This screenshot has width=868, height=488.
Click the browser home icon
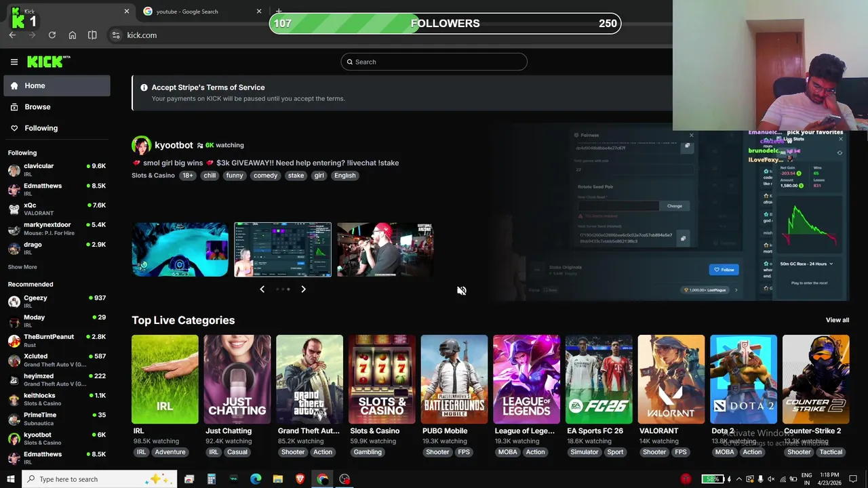pos(73,35)
